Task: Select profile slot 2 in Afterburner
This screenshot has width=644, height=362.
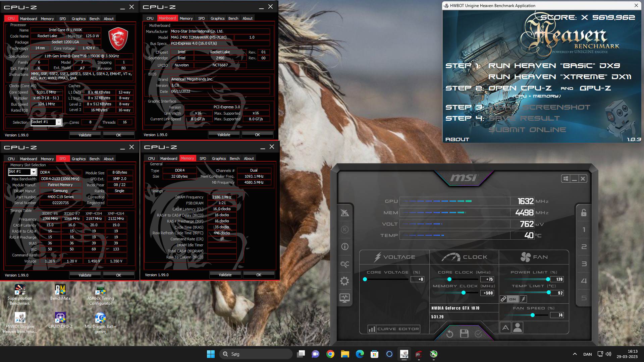Action: [584, 247]
